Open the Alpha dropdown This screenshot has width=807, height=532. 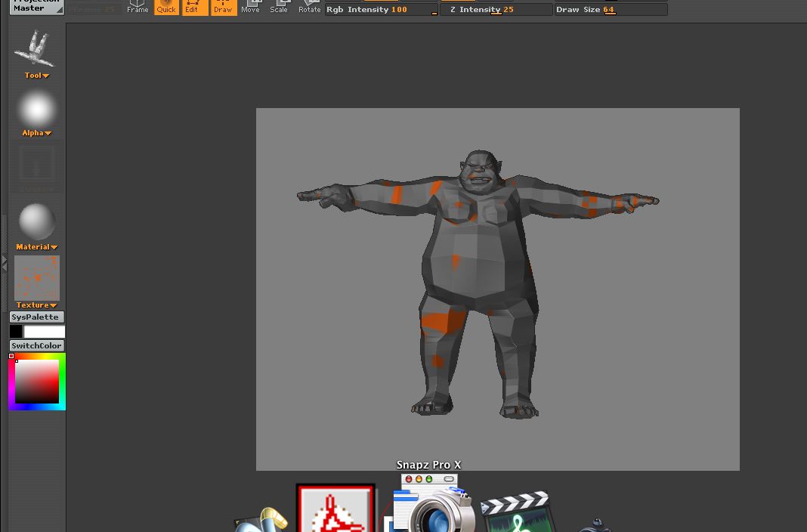pyautogui.click(x=36, y=132)
